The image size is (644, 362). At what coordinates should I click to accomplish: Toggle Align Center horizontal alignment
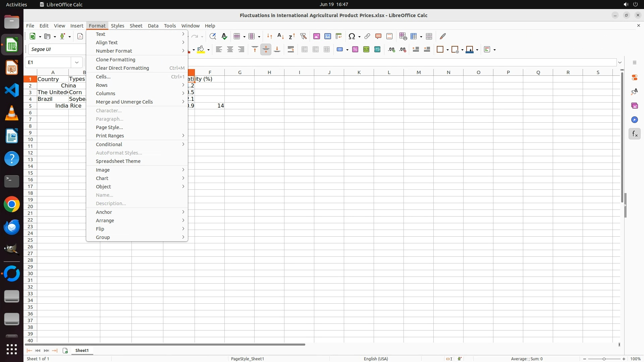[230, 50]
